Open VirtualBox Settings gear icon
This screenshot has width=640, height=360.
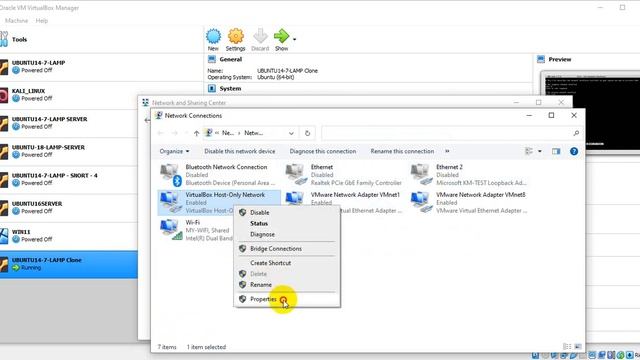click(236, 36)
